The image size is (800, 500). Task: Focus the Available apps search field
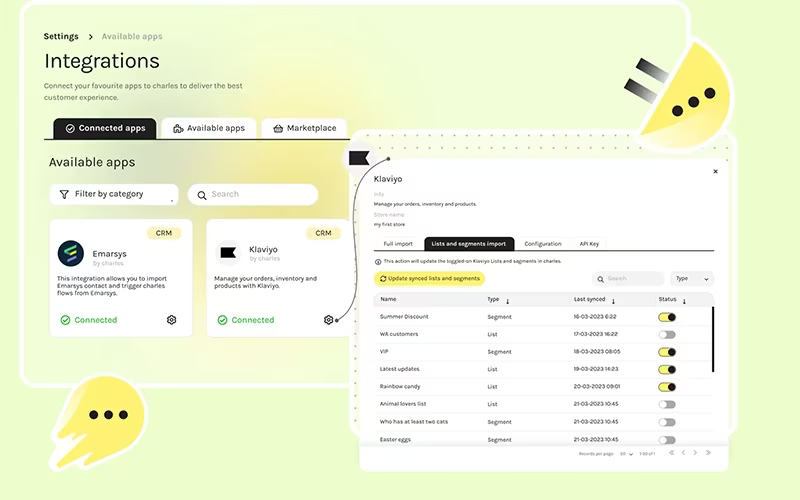[x=253, y=194]
